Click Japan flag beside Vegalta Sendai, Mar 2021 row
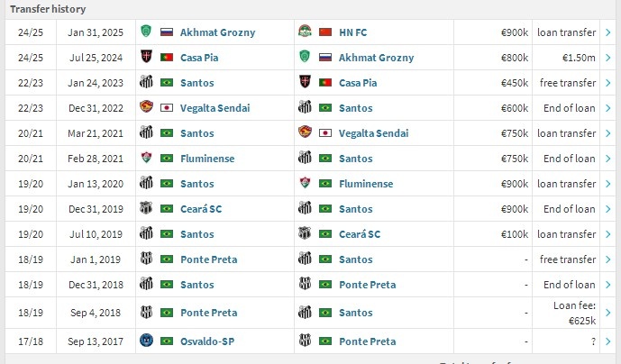The image size is (621, 364). [x=326, y=133]
